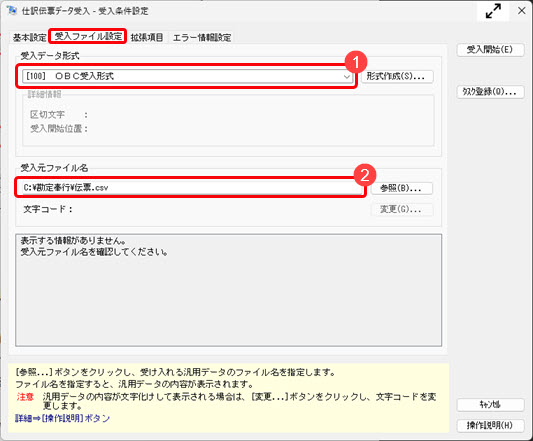This screenshot has width=533, height=441.
Task: Expand the OBC受入形式 data format dropdown
Action: click(x=346, y=77)
